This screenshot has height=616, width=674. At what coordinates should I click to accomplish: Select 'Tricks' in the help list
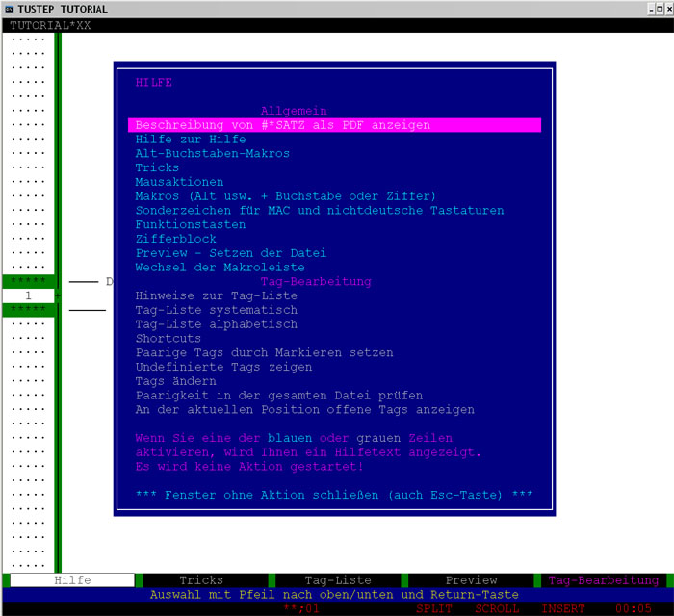[x=157, y=167]
